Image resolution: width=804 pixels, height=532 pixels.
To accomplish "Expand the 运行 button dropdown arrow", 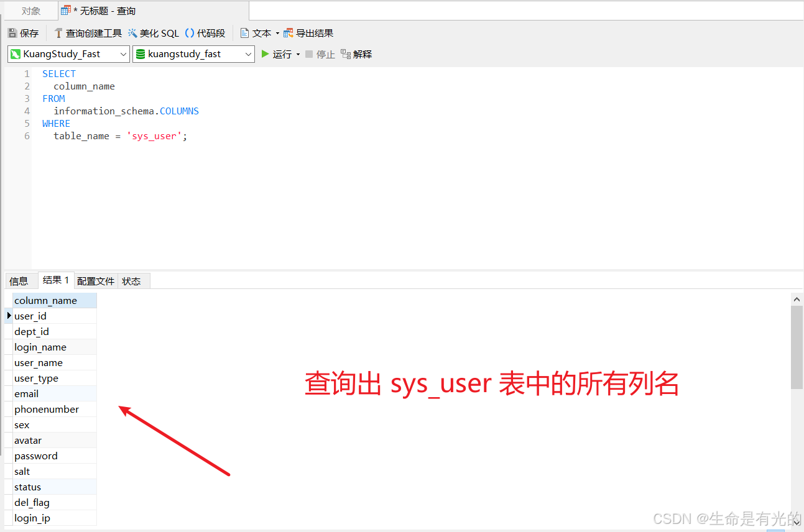I will click(298, 54).
